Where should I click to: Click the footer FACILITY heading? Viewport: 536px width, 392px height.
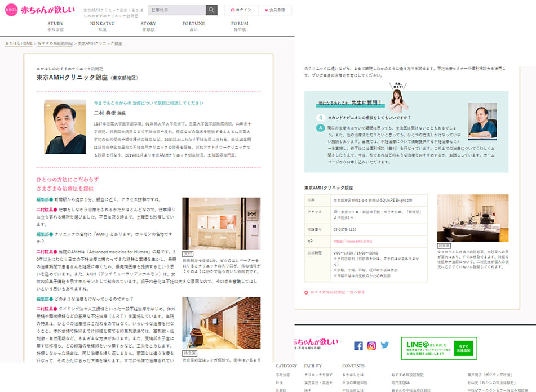point(313,366)
